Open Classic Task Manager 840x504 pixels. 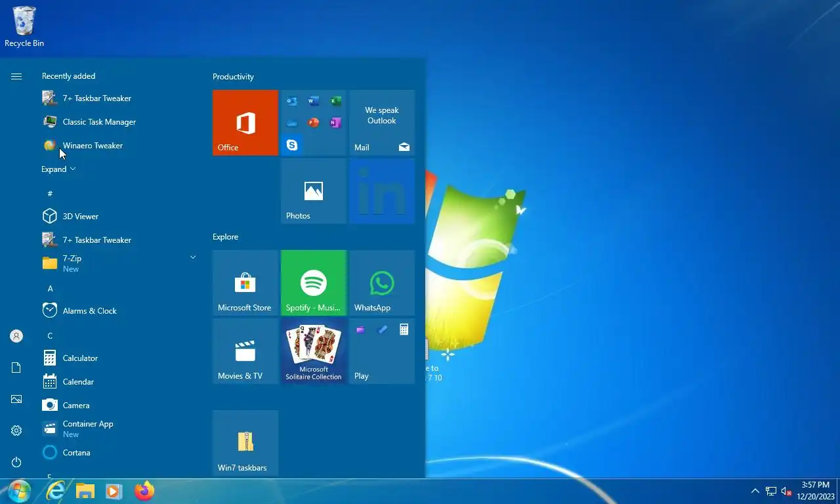pos(119,122)
